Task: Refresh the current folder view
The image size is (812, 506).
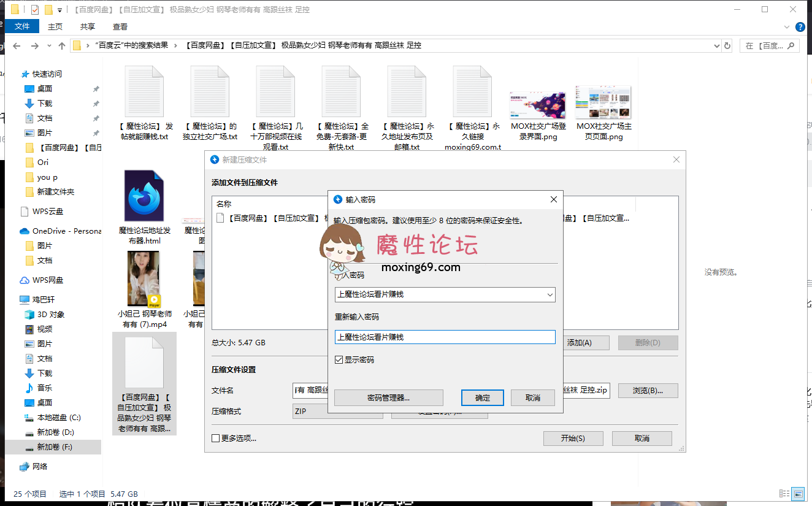Action: click(x=727, y=46)
